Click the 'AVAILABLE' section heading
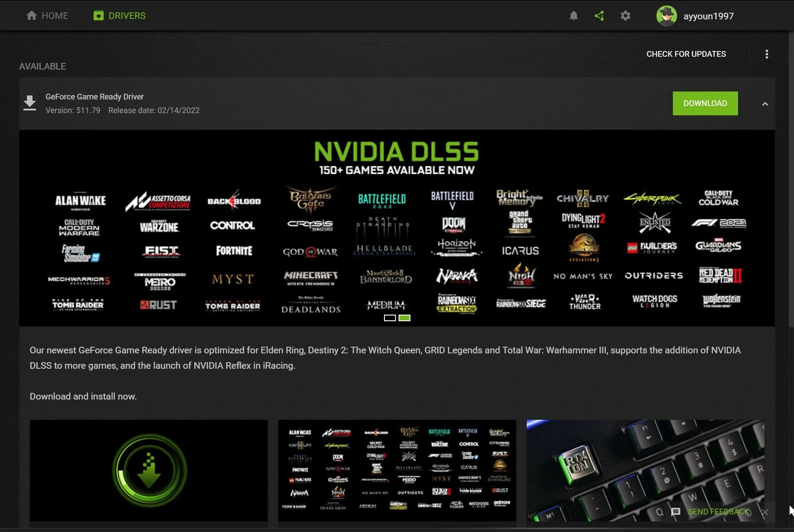 point(43,66)
